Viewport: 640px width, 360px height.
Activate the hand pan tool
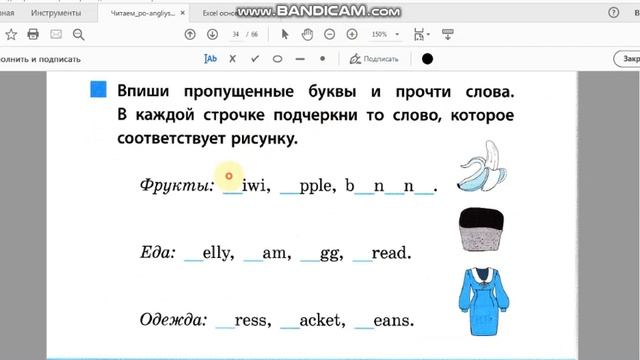point(307,35)
